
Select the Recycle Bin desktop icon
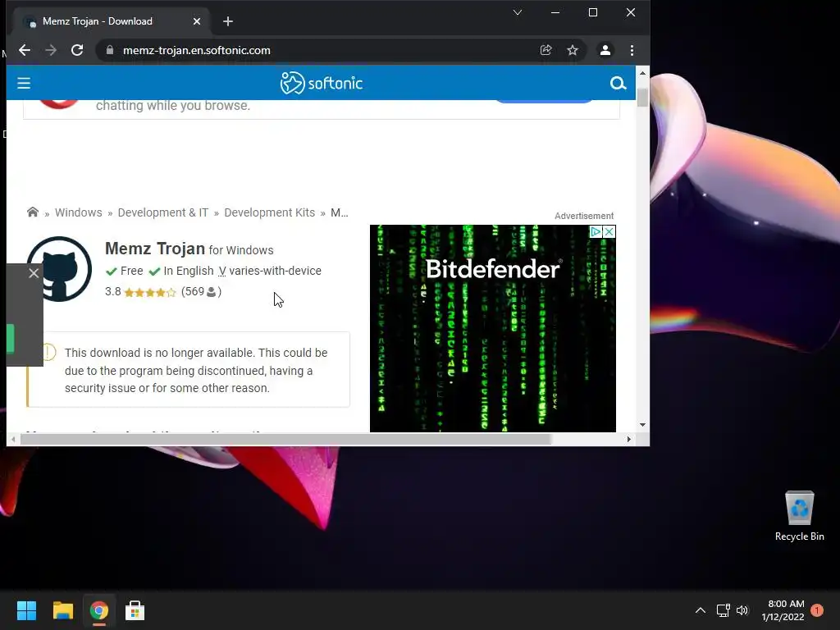pos(799,516)
